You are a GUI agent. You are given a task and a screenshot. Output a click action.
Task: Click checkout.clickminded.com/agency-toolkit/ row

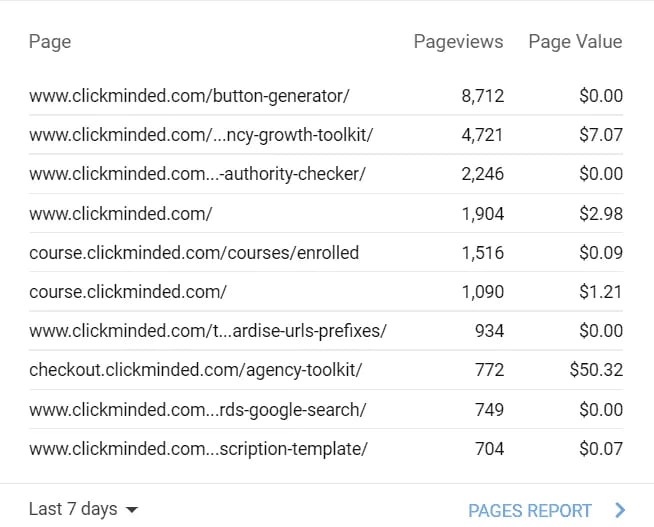(195, 370)
